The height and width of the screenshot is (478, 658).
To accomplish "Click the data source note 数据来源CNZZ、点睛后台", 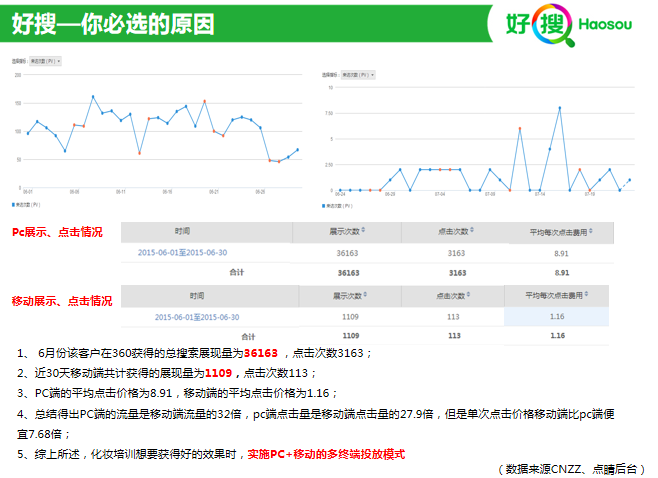I will pos(571,469).
